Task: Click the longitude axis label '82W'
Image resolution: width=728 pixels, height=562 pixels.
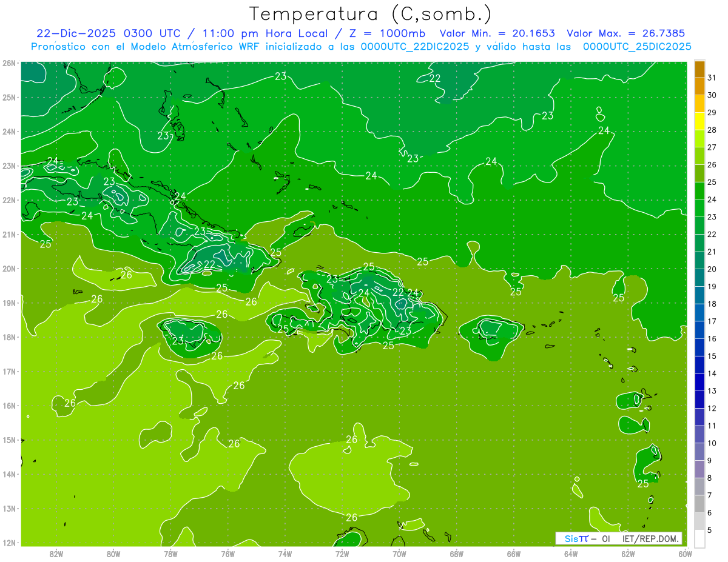Action: tap(56, 554)
